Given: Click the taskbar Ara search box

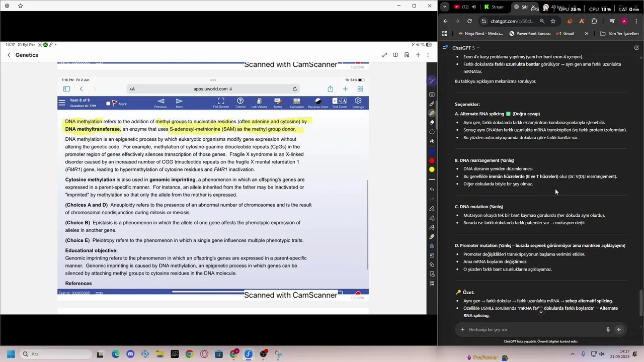Looking at the screenshot, I should (55, 354).
